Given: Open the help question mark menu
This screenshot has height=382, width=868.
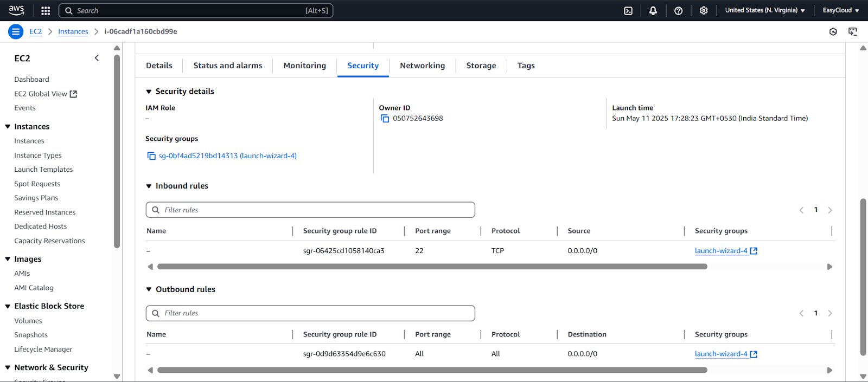Looking at the screenshot, I should point(678,10).
